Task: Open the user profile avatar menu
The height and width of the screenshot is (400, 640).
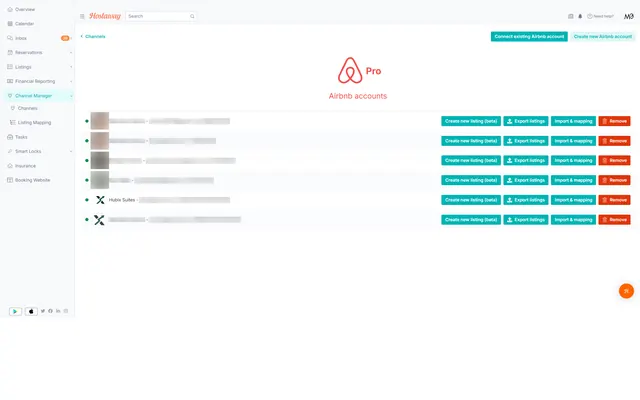Action: click(x=629, y=16)
